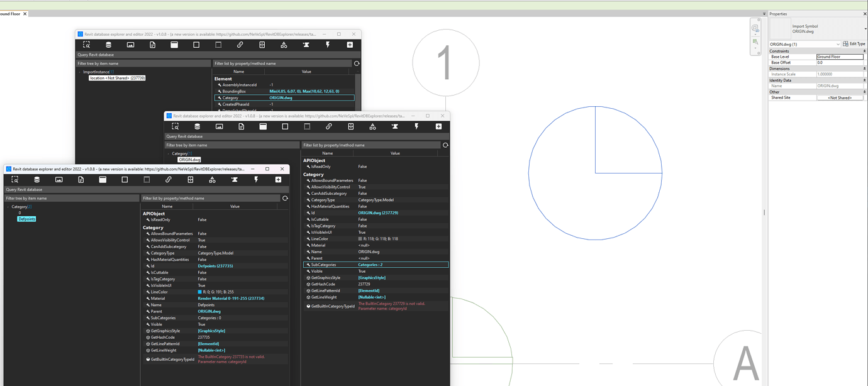Click the plus icon to open new query
The height and width of the screenshot is (386, 868).
tap(278, 179)
